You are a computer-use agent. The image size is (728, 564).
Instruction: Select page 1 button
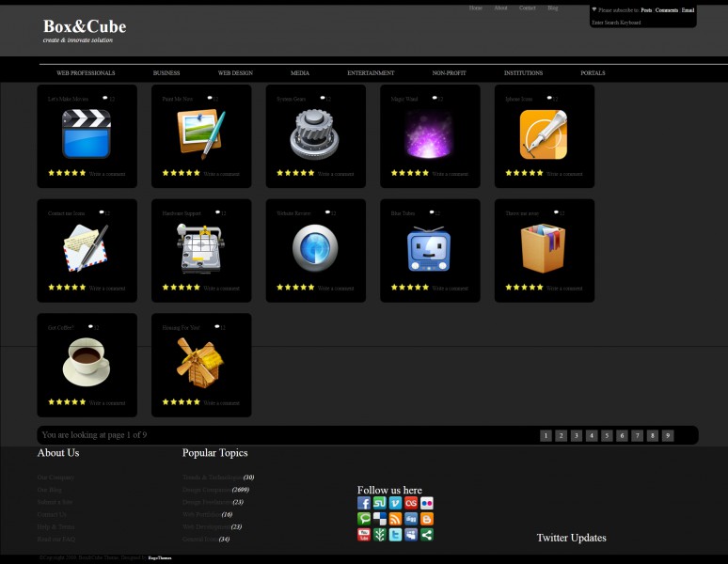tap(546, 435)
